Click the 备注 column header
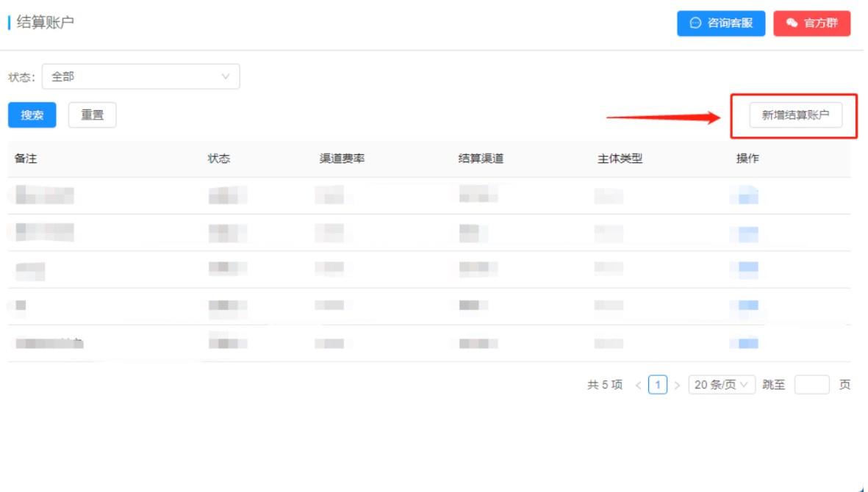This screenshot has height=492, width=868. (x=26, y=159)
